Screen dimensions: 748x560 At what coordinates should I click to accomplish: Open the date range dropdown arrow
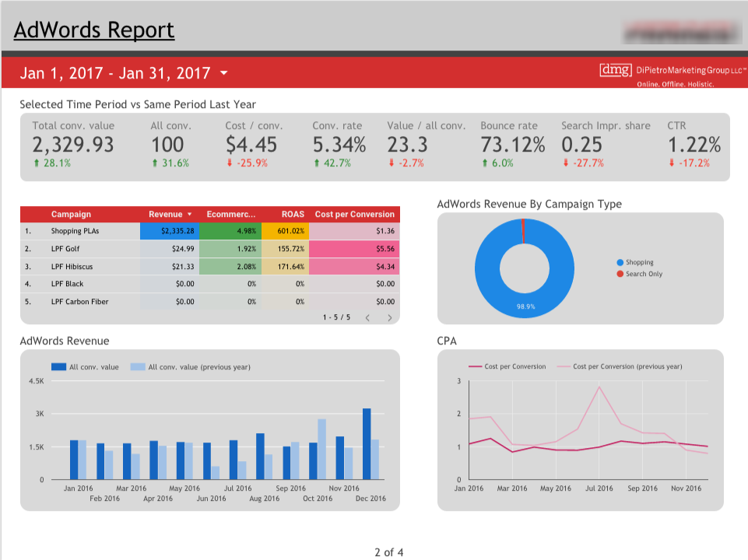[x=224, y=74]
